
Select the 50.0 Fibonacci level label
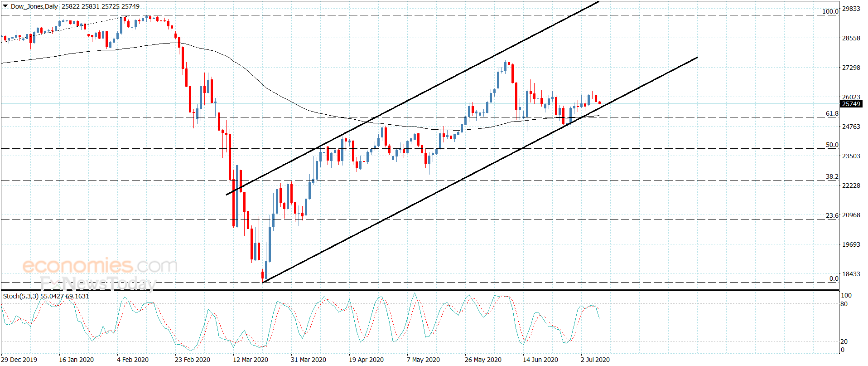point(832,145)
